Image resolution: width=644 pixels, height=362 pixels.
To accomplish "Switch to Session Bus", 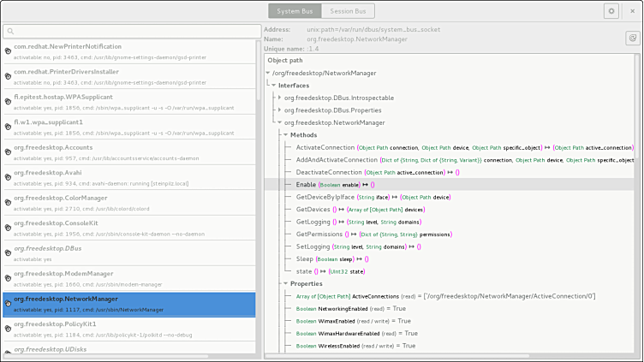I will point(349,11).
